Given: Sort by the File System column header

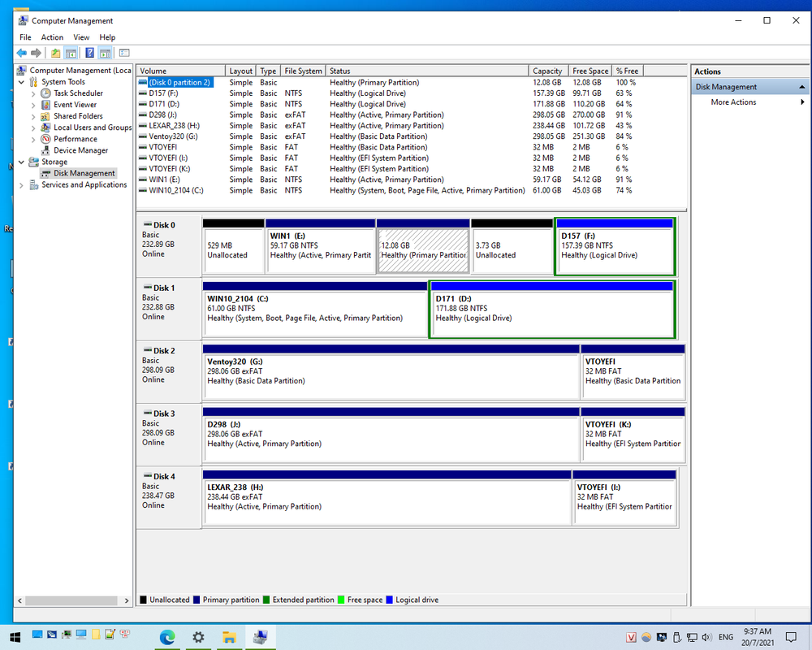Looking at the screenshot, I should click(303, 71).
